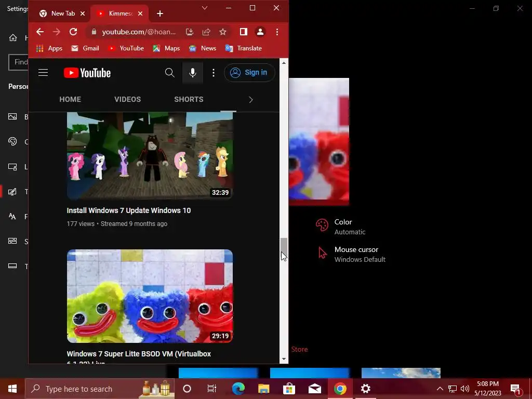Open YouTube settings three-dot menu

click(214, 73)
